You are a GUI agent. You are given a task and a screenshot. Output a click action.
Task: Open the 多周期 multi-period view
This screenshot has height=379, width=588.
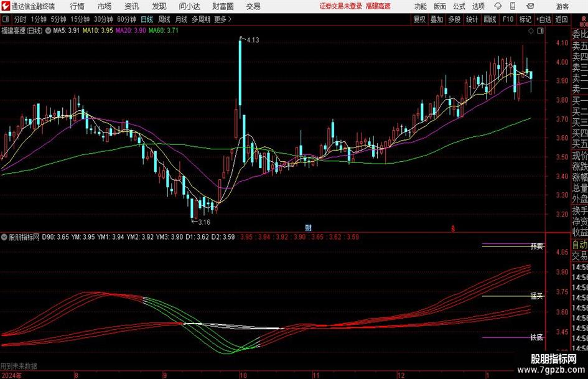[201, 19]
